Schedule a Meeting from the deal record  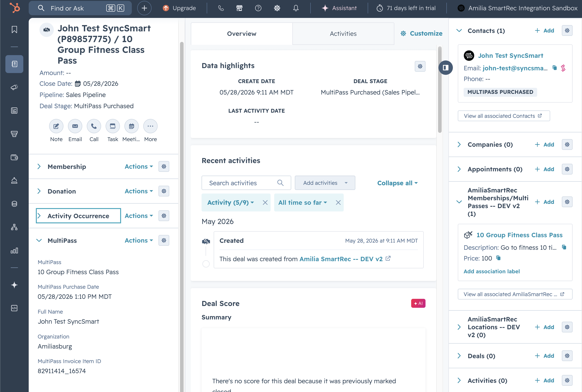point(132,126)
